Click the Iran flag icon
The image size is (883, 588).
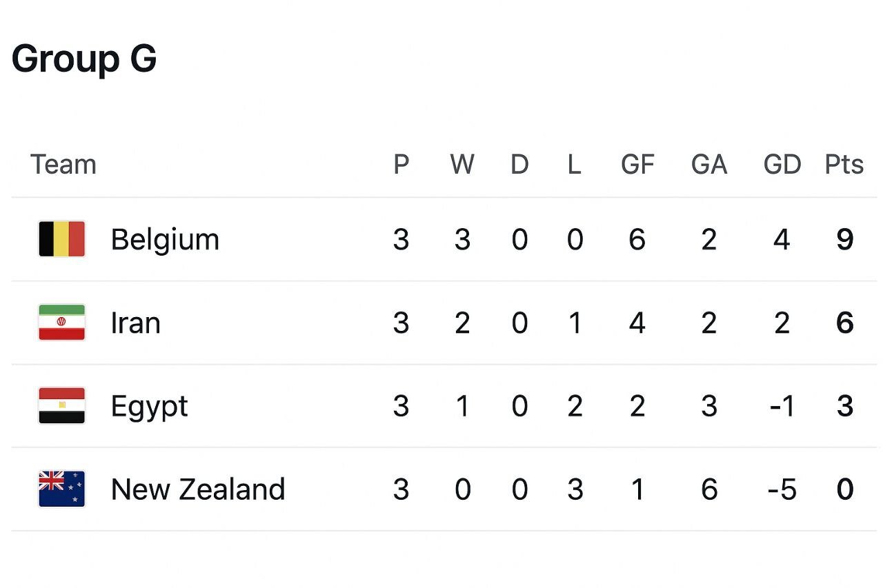pos(61,323)
